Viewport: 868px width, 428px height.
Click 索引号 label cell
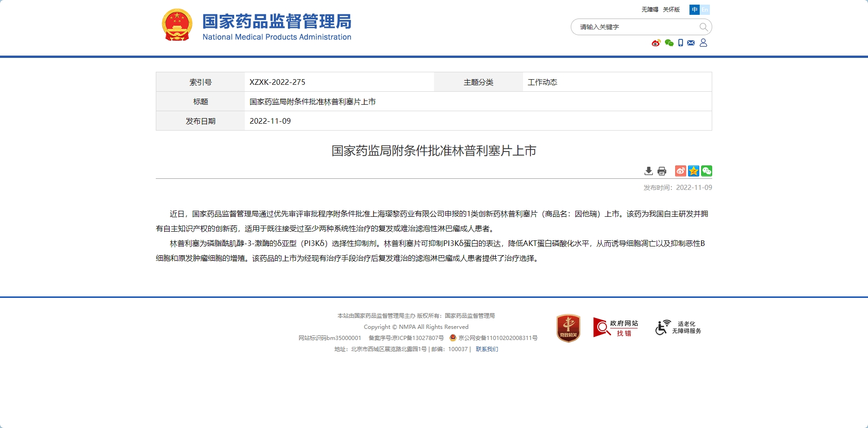(x=200, y=82)
